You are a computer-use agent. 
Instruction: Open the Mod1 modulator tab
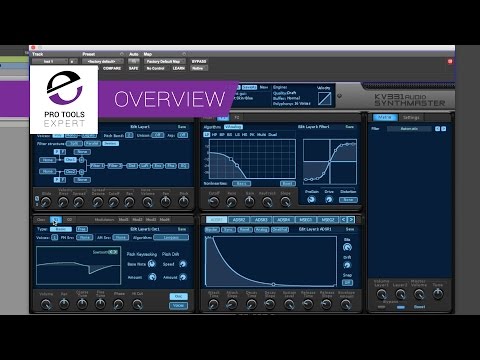click(124, 220)
